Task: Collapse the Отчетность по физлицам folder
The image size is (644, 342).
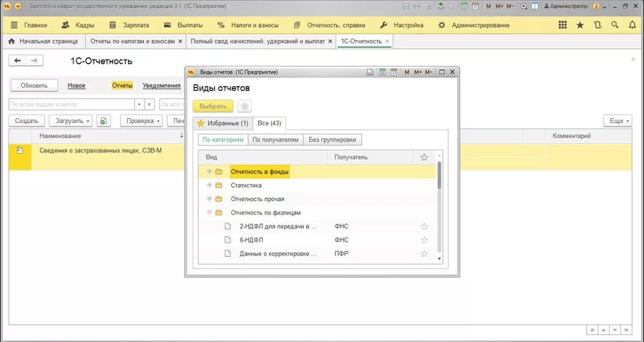Action: 210,212
